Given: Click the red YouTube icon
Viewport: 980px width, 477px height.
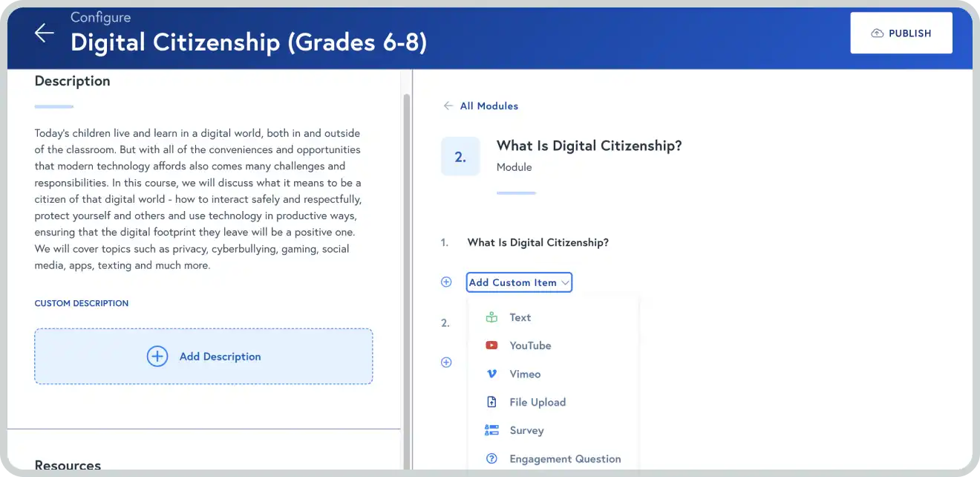Looking at the screenshot, I should (491, 345).
